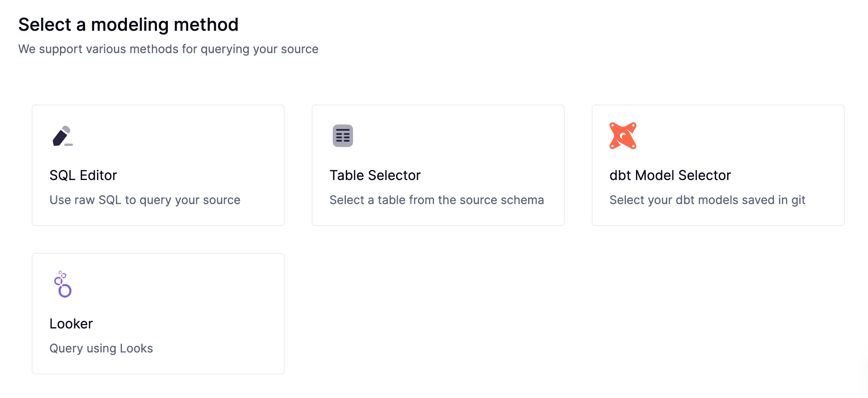Click 'Select your dbt models saved in git'
Viewport: 868px width, 398px height.
pyautogui.click(x=707, y=200)
